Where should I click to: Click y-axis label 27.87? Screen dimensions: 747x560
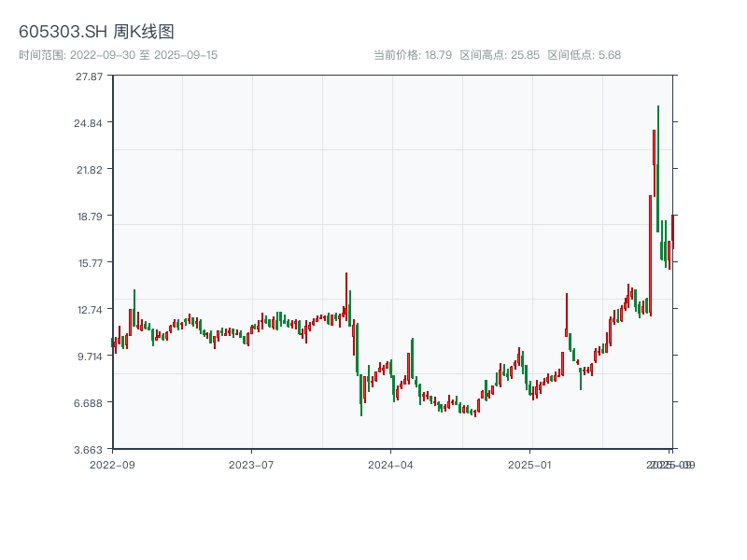click(x=89, y=77)
